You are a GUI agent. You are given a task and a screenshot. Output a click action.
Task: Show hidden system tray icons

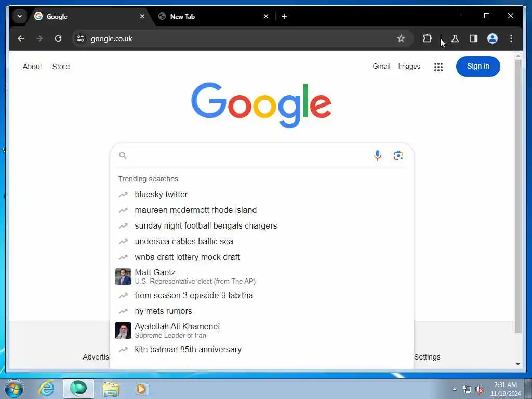[x=454, y=390]
